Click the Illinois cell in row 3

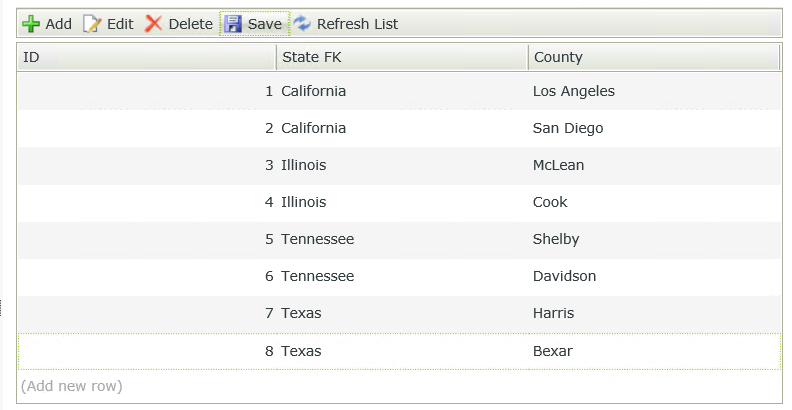pyautogui.click(x=304, y=165)
